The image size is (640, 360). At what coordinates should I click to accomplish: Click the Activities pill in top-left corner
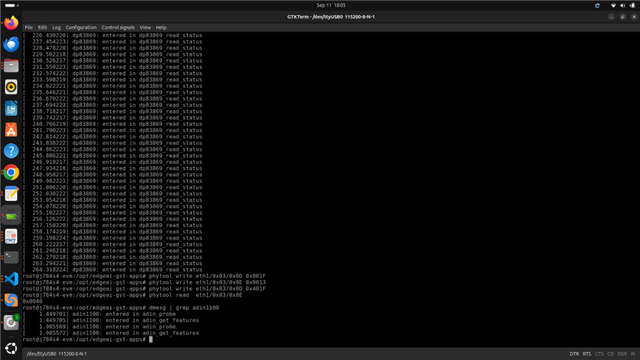tap(11, 5)
